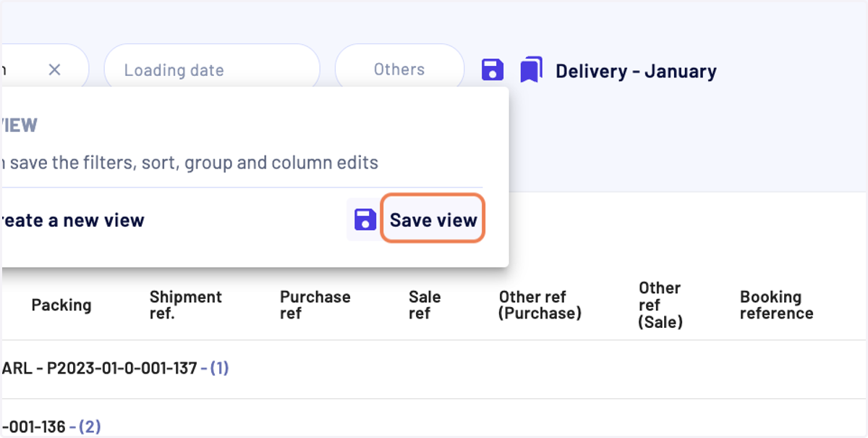Click the create a new view text
The width and height of the screenshot is (868, 438).
coord(72,220)
